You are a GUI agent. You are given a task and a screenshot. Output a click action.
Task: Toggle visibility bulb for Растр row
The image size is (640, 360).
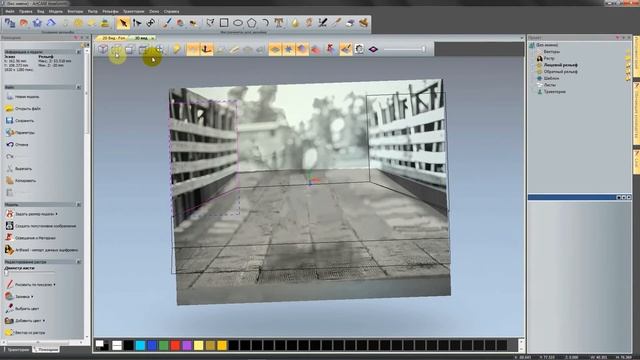[x=627, y=58]
